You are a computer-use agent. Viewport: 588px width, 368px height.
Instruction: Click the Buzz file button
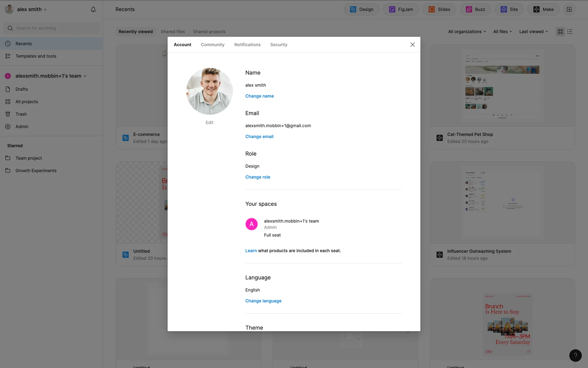475,10
